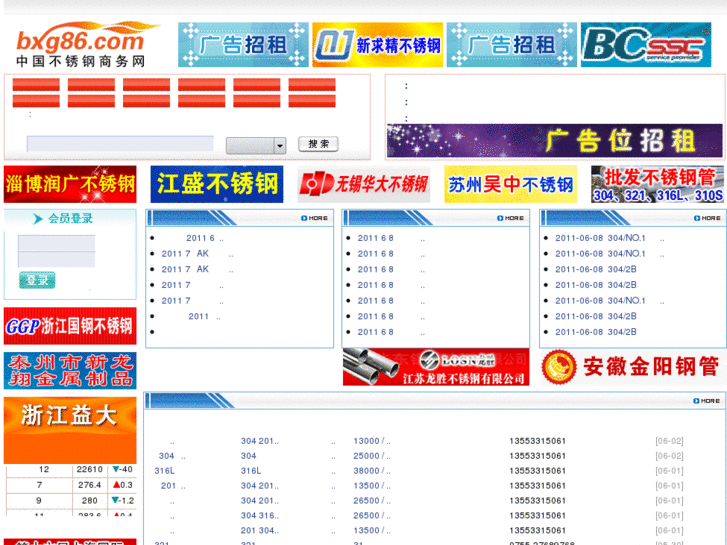Click the green 登录 login button
The image size is (727, 545).
pos(37,280)
